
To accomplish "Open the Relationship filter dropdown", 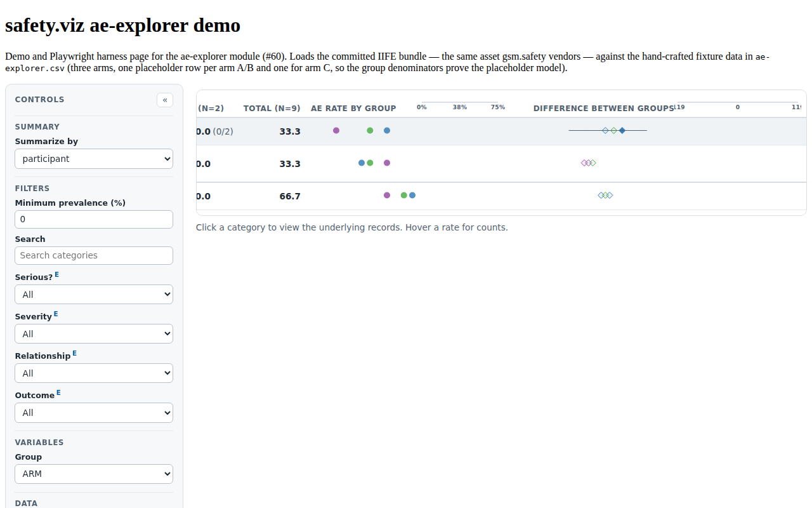I will 94,373.
